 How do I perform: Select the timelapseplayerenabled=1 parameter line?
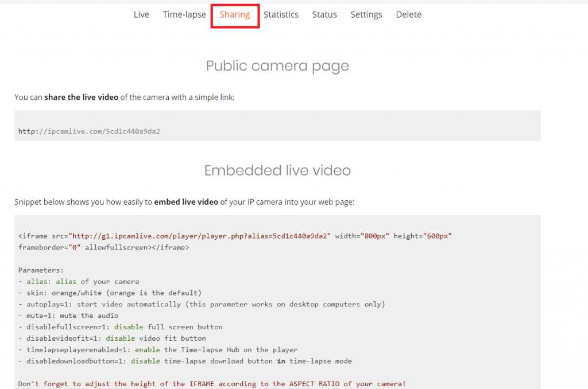(161, 349)
